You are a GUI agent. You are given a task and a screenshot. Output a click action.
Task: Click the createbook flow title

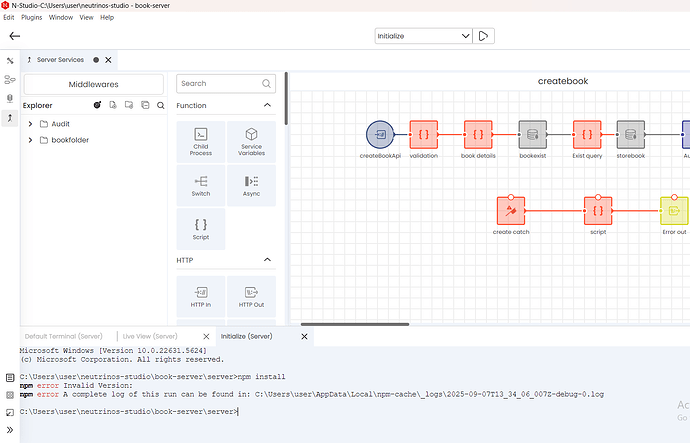tap(563, 81)
